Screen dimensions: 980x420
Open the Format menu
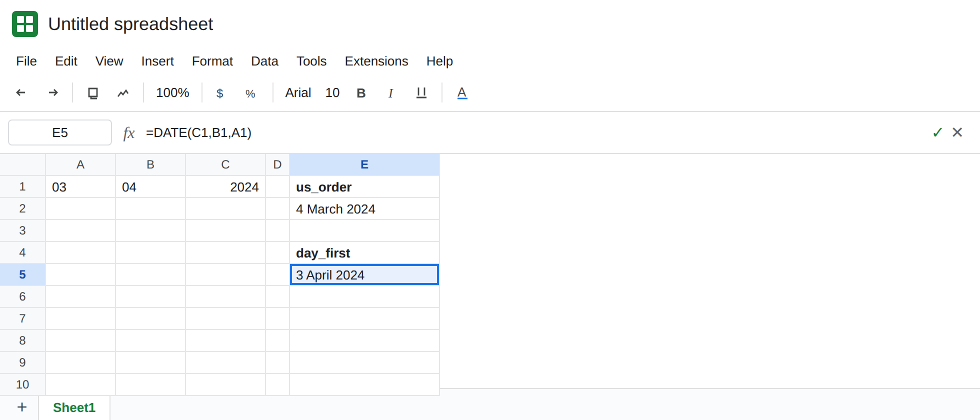pyautogui.click(x=212, y=61)
